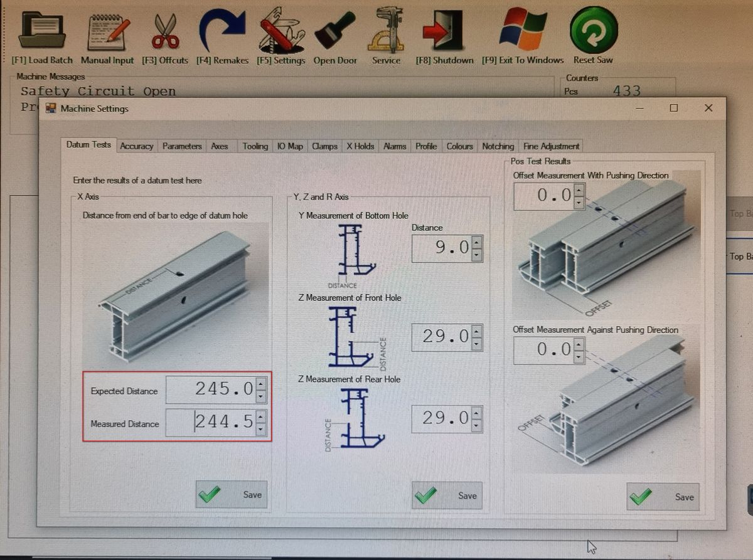Trigger the Open Door icon
This screenshot has height=560, width=753.
click(334, 30)
